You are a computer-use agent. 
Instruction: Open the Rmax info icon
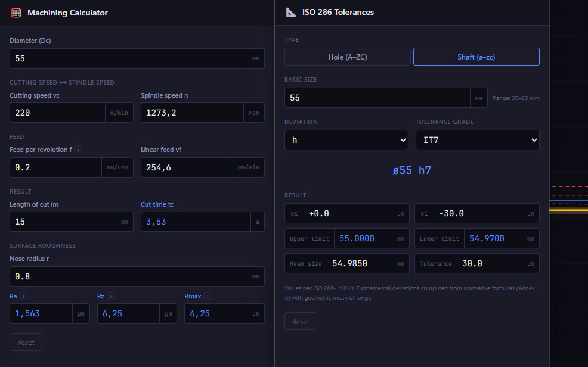pos(208,296)
